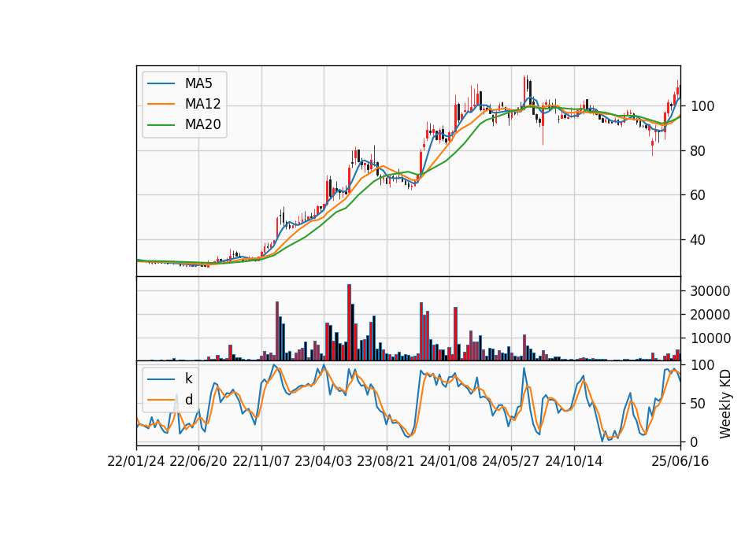Click the 'd' legend label in KD panel
The height and width of the screenshot is (543, 756).
[189, 400]
